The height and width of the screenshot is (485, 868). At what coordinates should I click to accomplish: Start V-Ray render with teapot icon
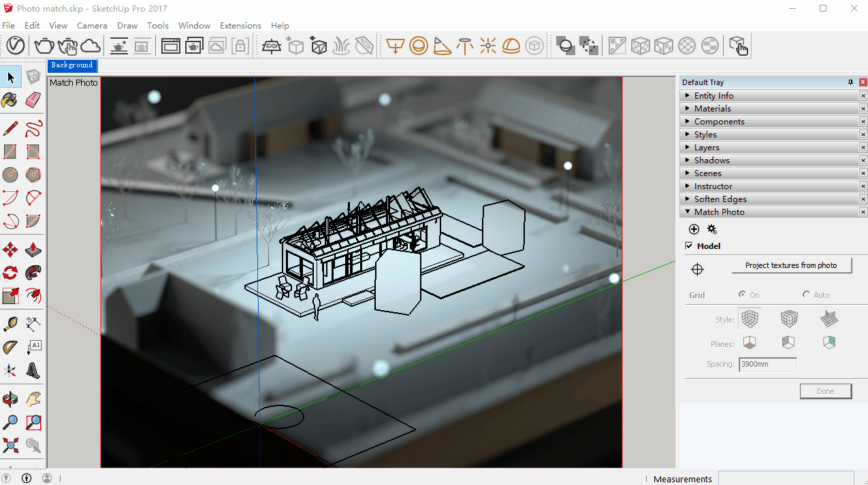44,46
